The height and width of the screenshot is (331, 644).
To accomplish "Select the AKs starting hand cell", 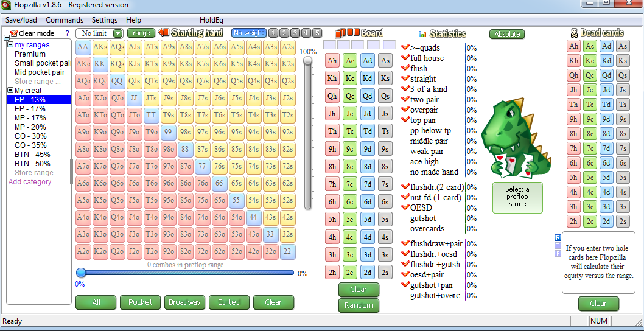I will tap(100, 47).
